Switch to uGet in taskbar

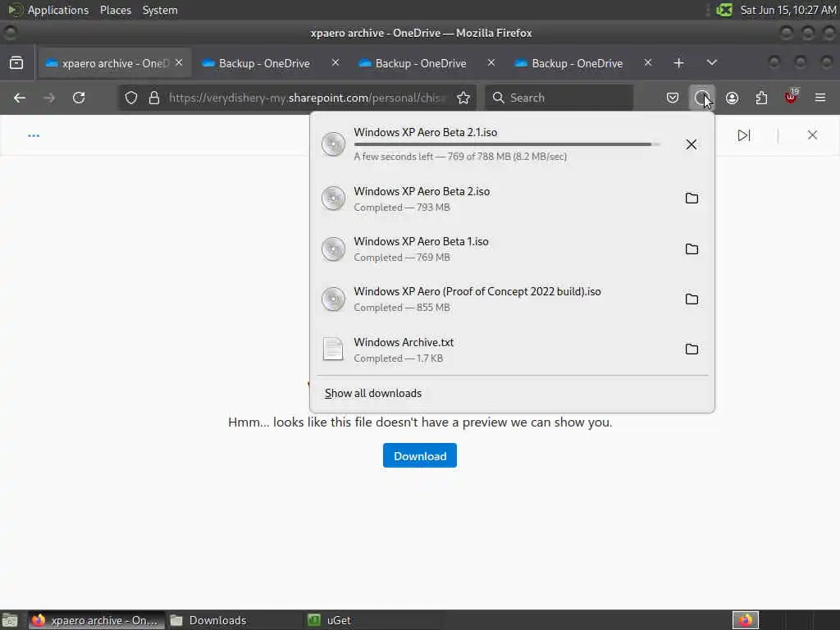point(372,620)
